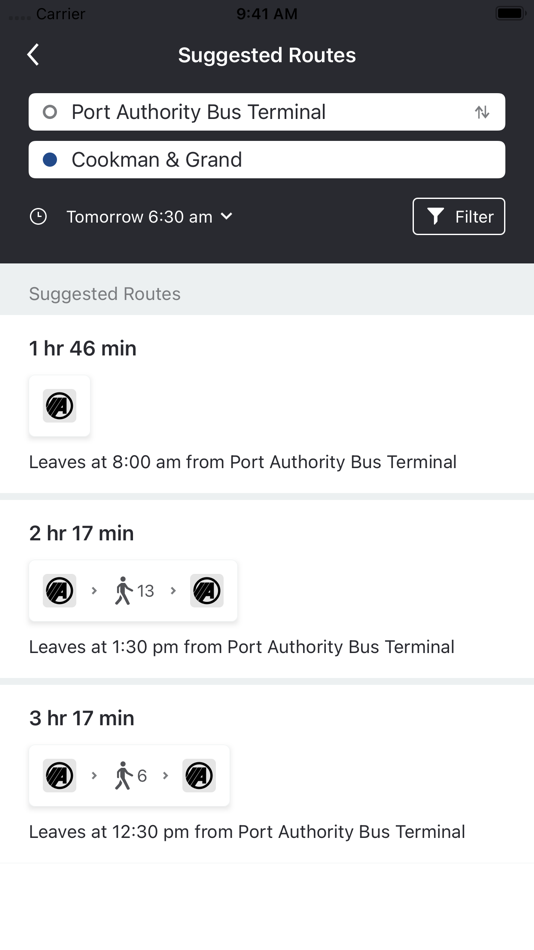The height and width of the screenshot is (950, 534).
Task: Tap the 13-minute walking icon
Action: (124, 591)
